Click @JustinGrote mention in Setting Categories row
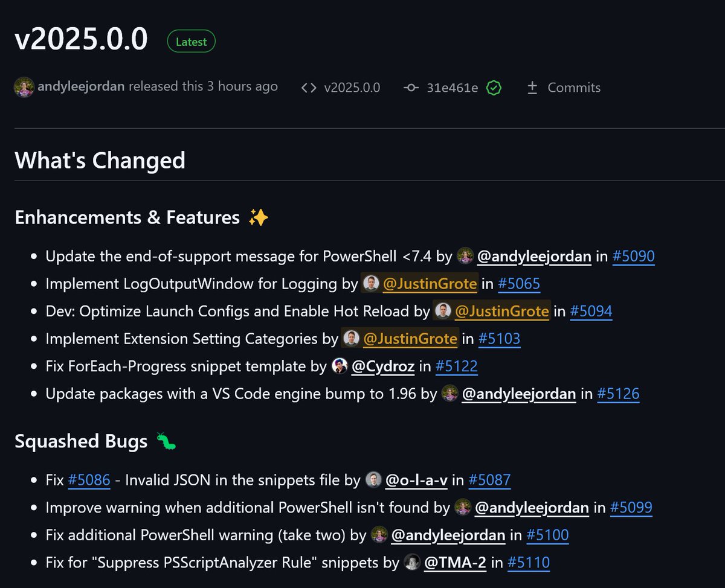Viewport: 725px width, 588px height. [410, 339]
